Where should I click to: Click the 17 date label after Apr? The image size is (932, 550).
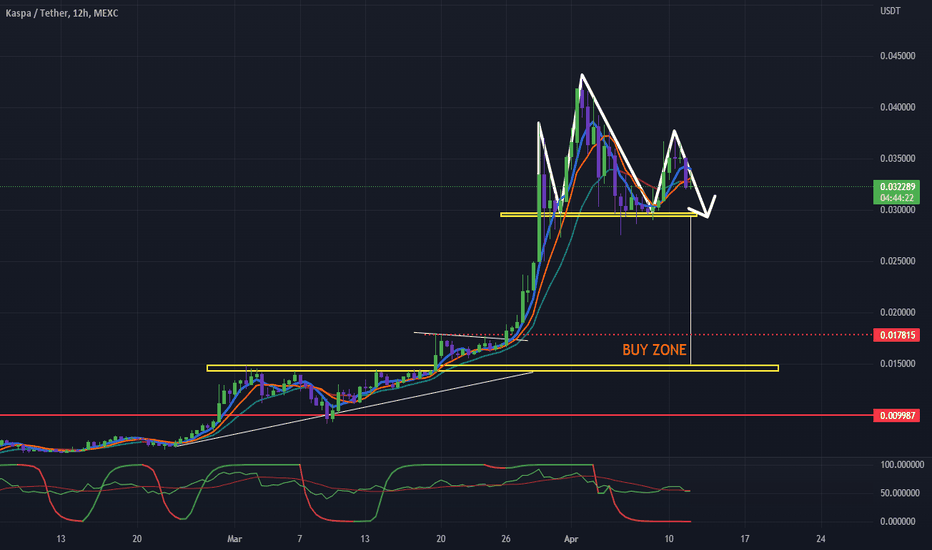(x=745, y=539)
